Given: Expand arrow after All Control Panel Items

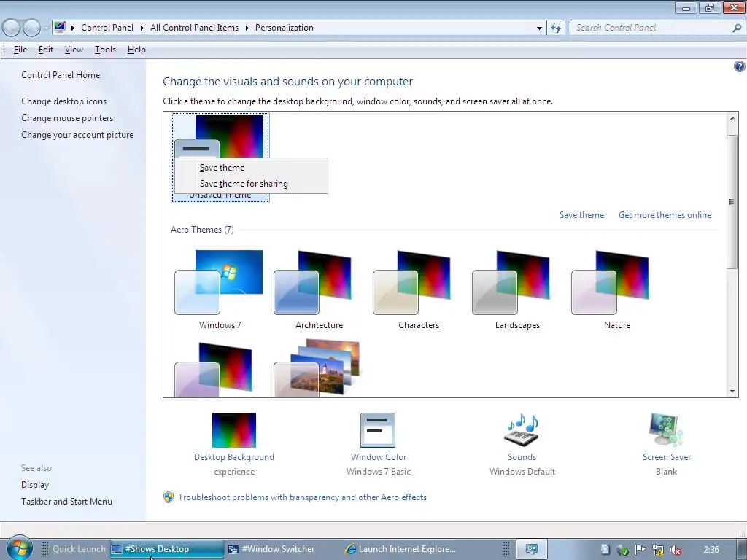Looking at the screenshot, I should (247, 28).
